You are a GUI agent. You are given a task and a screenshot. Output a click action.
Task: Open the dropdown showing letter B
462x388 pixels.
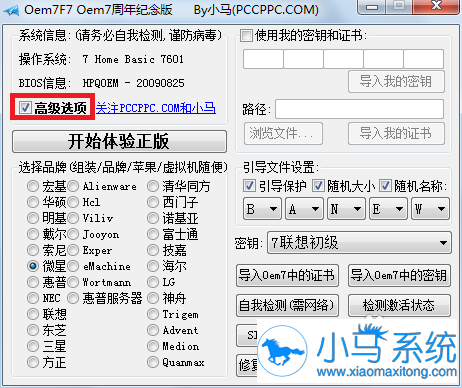coord(262,209)
